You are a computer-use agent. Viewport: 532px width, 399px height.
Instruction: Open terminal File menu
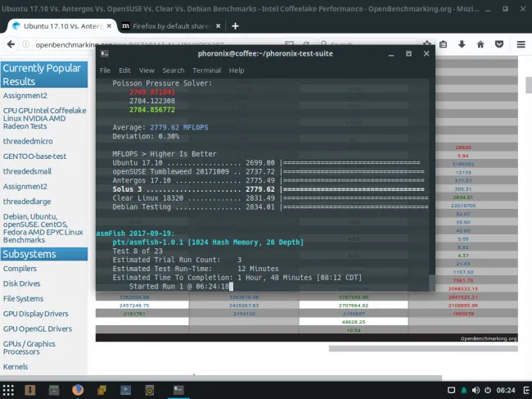(105, 70)
